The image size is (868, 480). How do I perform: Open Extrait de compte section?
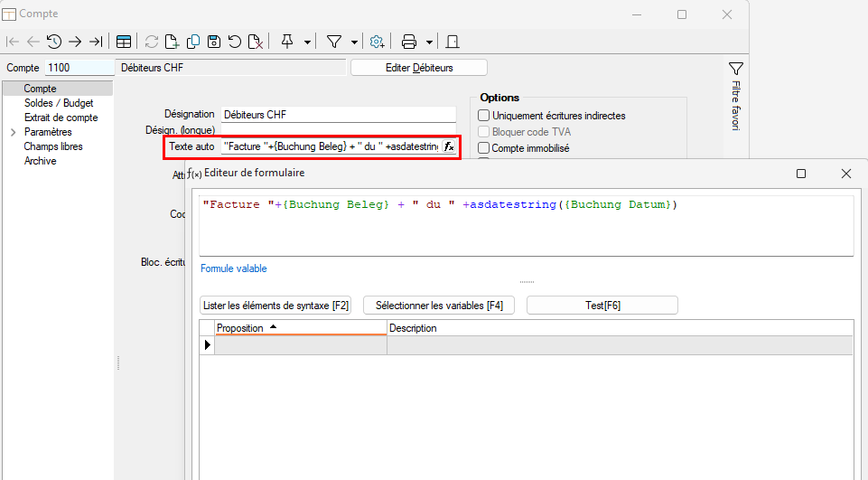tap(61, 118)
